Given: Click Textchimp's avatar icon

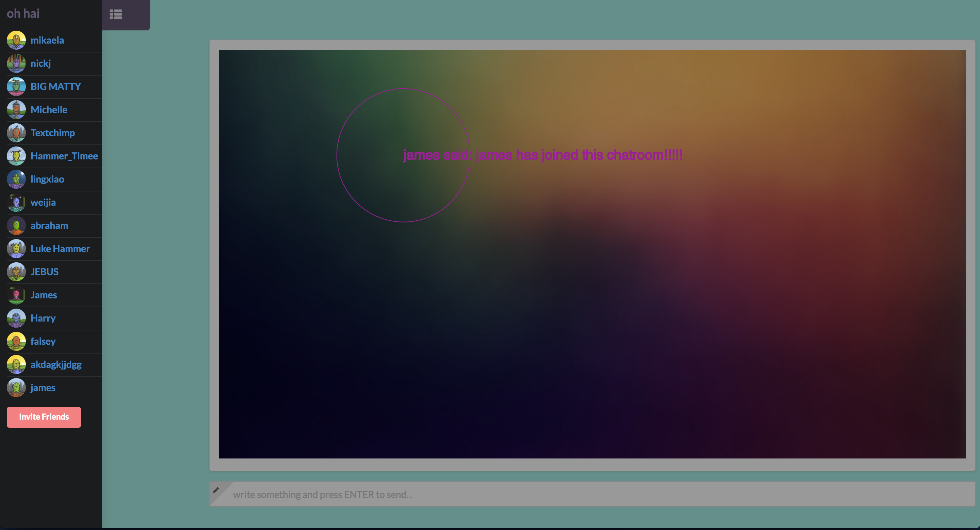Looking at the screenshot, I should (16, 133).
